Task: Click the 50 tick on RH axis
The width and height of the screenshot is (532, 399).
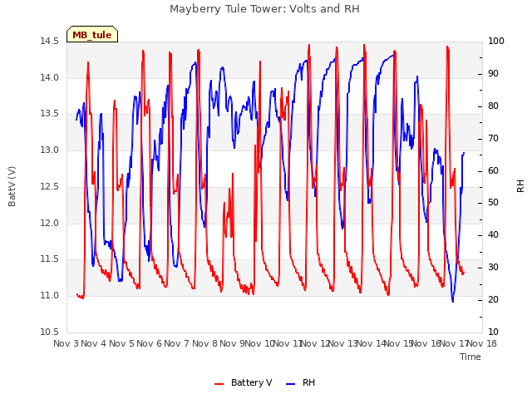Action: click(x=493, y=203)
